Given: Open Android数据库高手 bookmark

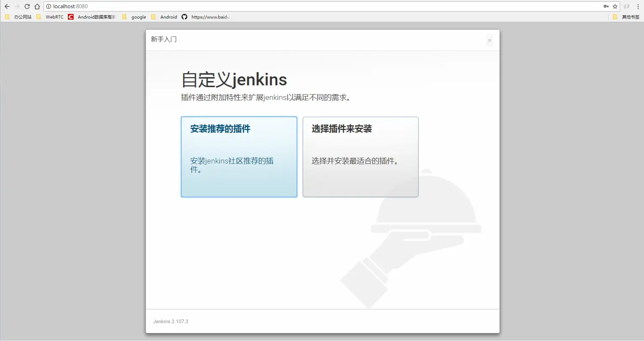Looking at the screenshot, I should (x=92, y=17).
